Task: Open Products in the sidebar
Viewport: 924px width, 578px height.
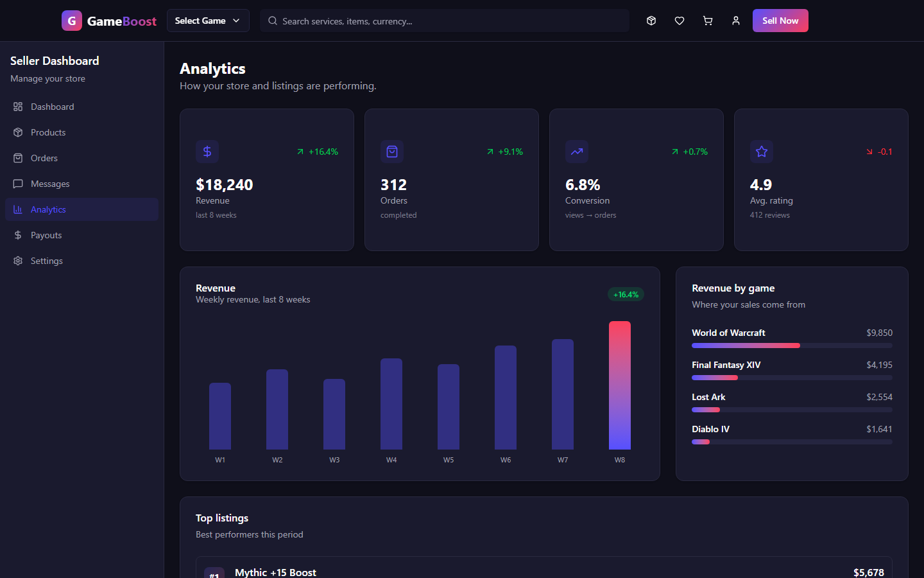Action: pyautogui.click(x=81, y=132)
